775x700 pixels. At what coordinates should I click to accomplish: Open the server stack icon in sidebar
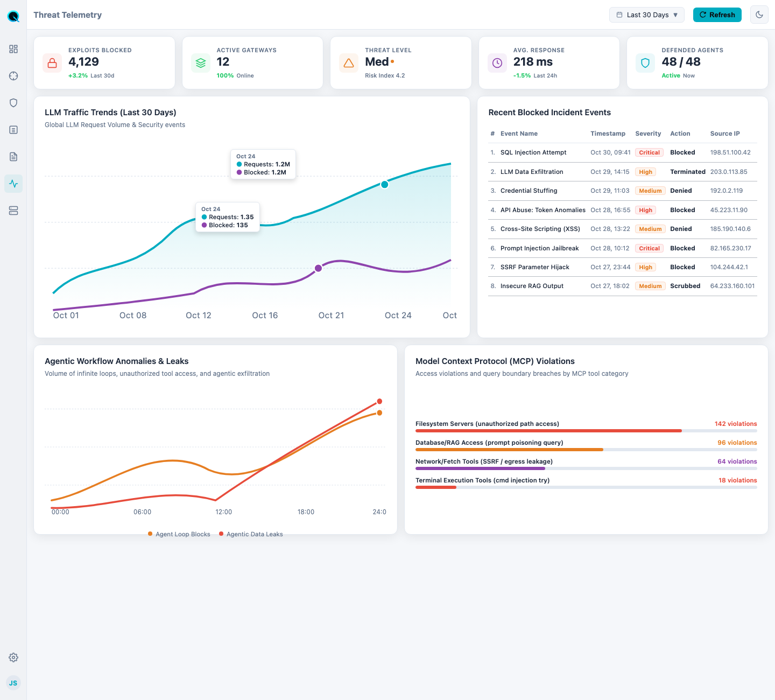13,211
